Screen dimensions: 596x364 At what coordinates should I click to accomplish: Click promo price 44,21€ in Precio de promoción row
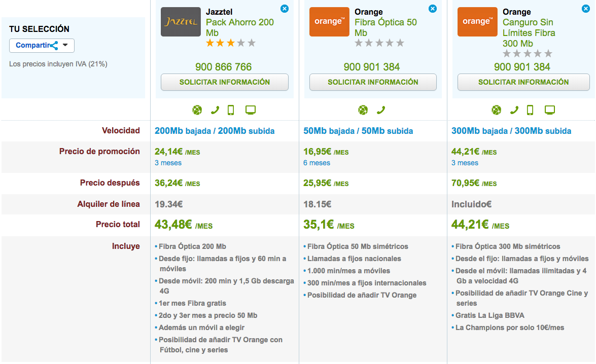pos(474,152)
